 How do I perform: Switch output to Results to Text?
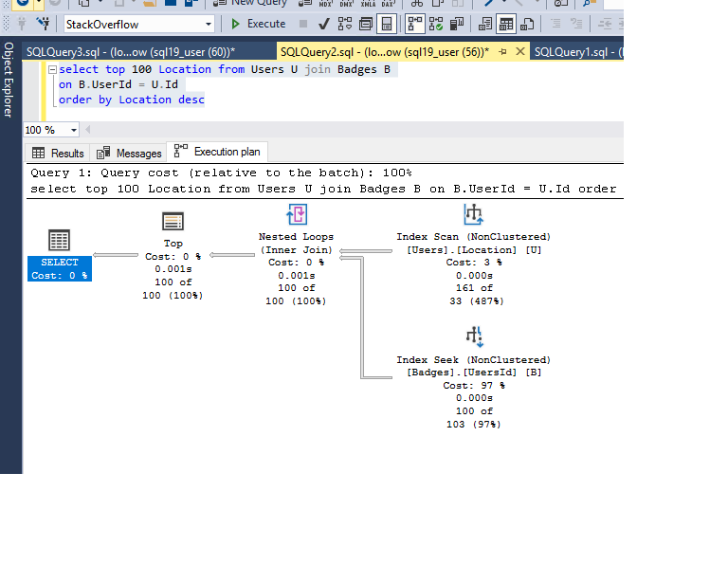coord(485,24)
